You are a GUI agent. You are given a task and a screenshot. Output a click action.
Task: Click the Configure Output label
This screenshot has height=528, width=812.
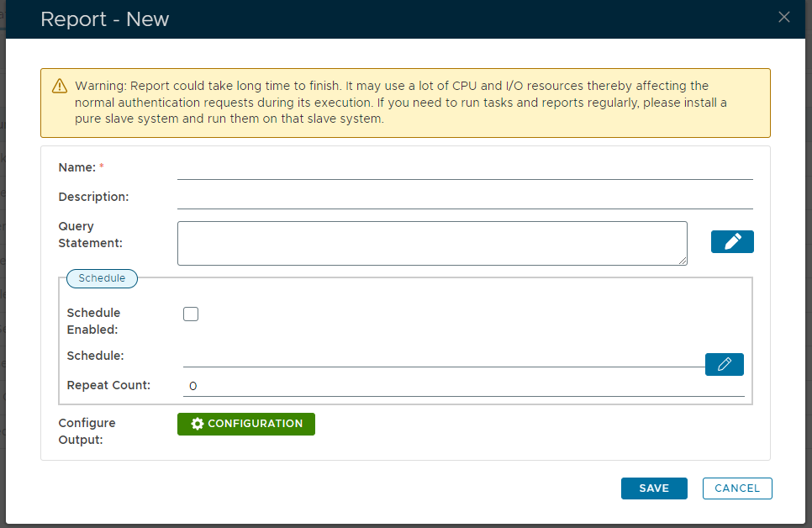coord(87,430)
